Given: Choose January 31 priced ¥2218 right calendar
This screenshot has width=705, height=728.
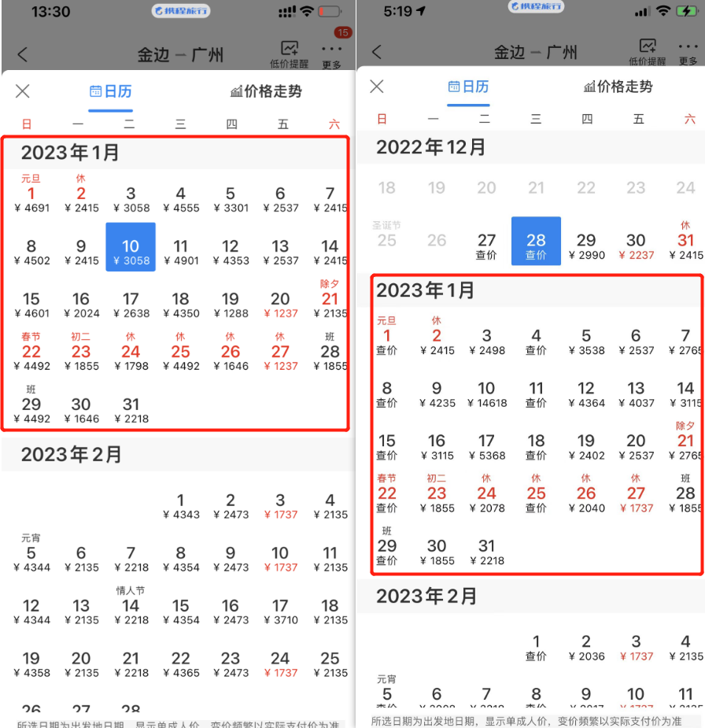Looking at the screenshot, I should pyautogui.click(x=486, y=552).
